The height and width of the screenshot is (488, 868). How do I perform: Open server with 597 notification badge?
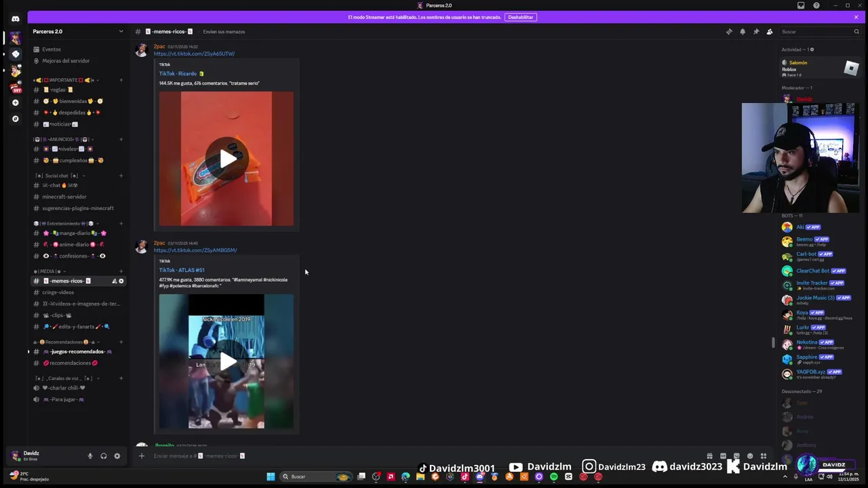(x=15, y=87)
